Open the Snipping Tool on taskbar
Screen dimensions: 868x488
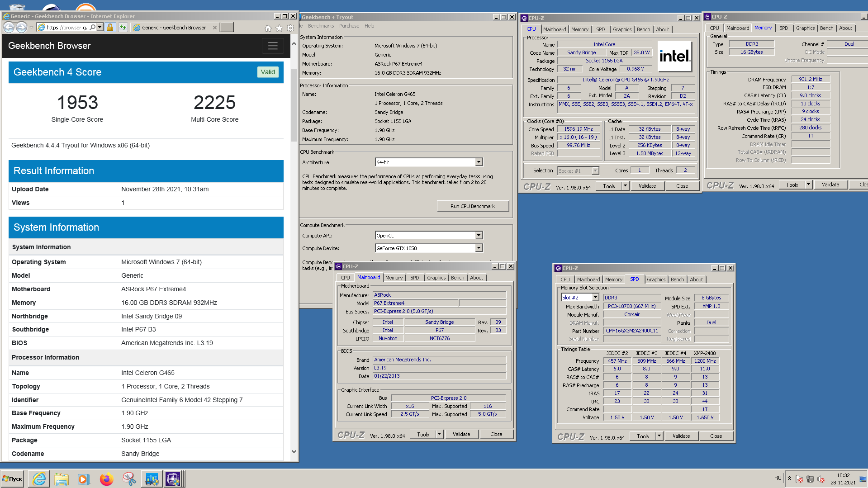click(x=129, y=479)
